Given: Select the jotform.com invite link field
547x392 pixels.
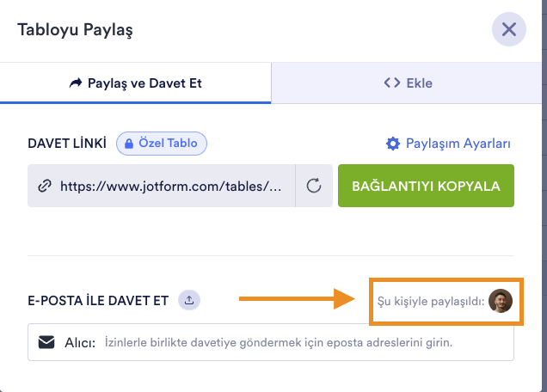Looking at the screenshot, I should point(169,187).
